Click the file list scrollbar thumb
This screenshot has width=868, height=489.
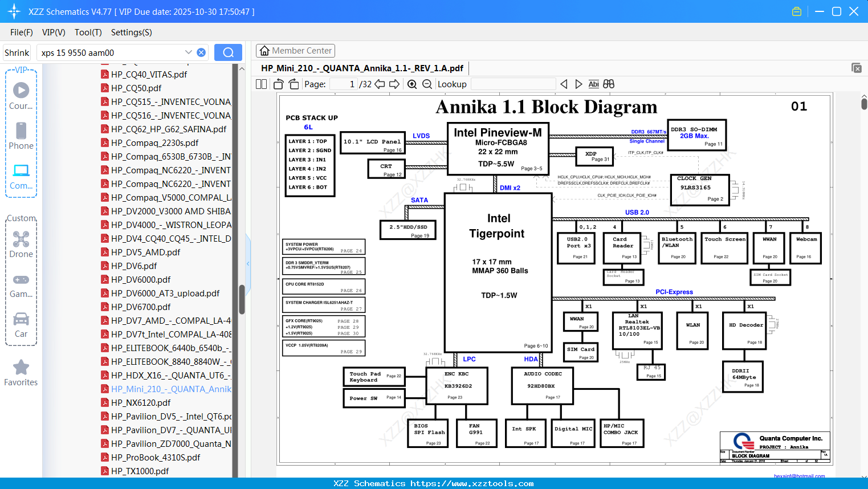(x=242, y=299)
